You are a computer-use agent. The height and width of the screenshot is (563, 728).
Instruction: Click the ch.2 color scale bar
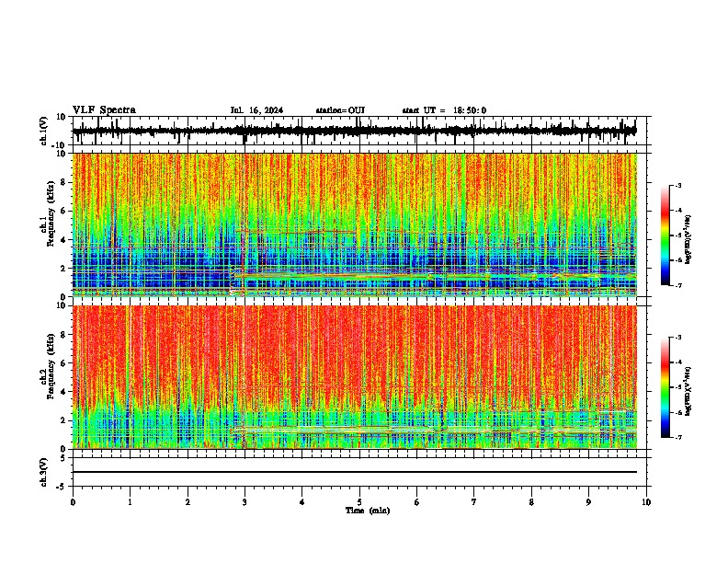[665, 387]
